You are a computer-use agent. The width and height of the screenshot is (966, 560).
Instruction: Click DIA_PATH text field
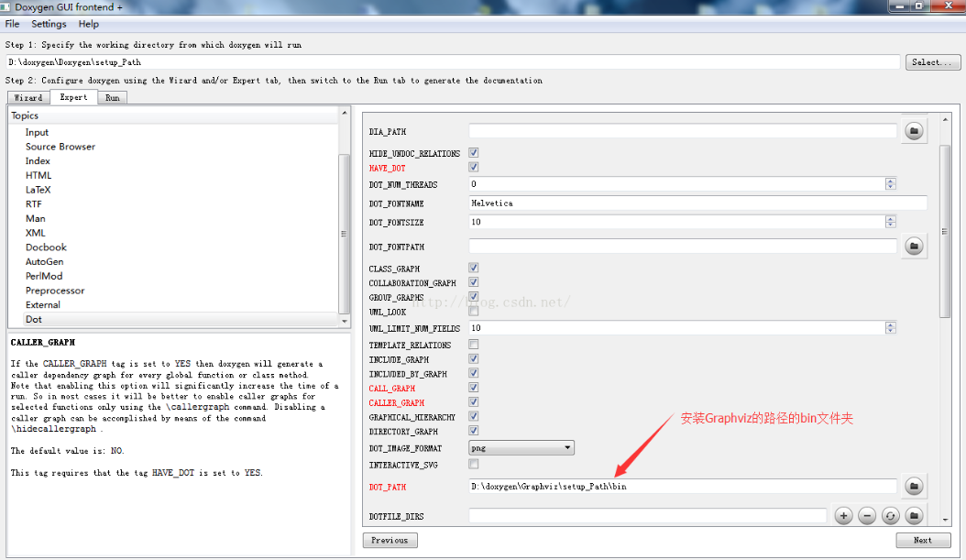683,130
